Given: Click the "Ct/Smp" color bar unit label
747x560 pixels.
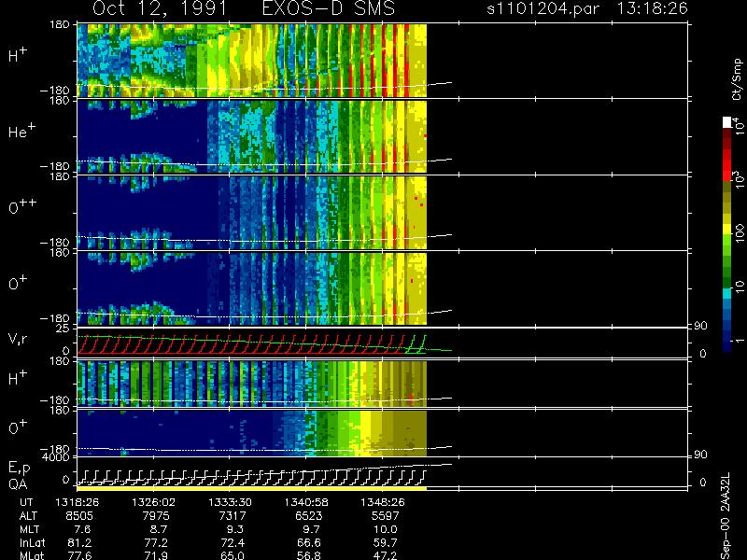Looking at the screenshot, I should click(737, 79).
